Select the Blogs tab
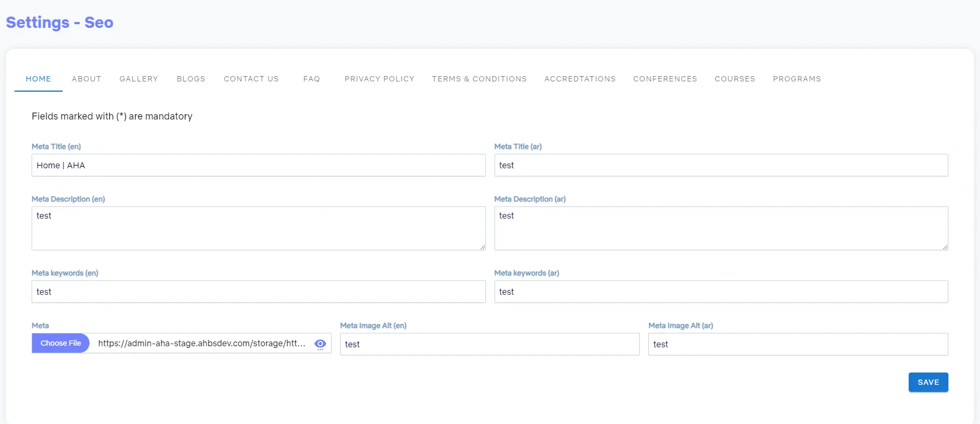 pos(191,79)
